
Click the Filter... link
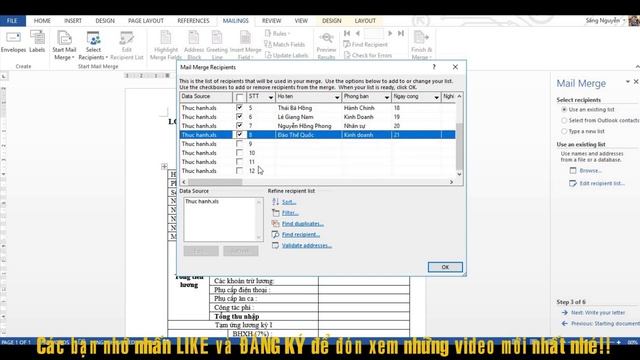tap(290, 213)
